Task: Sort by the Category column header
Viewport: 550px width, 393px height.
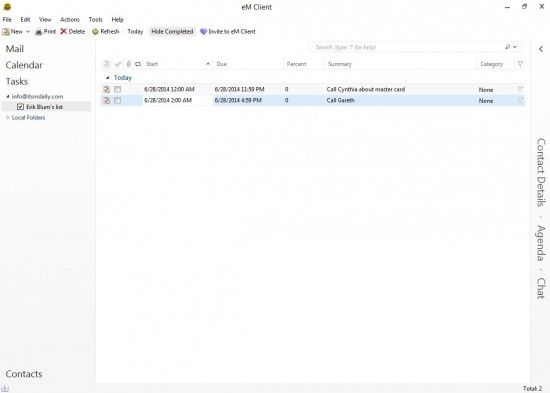Action: pyautogui.click(x=495, y=64)
